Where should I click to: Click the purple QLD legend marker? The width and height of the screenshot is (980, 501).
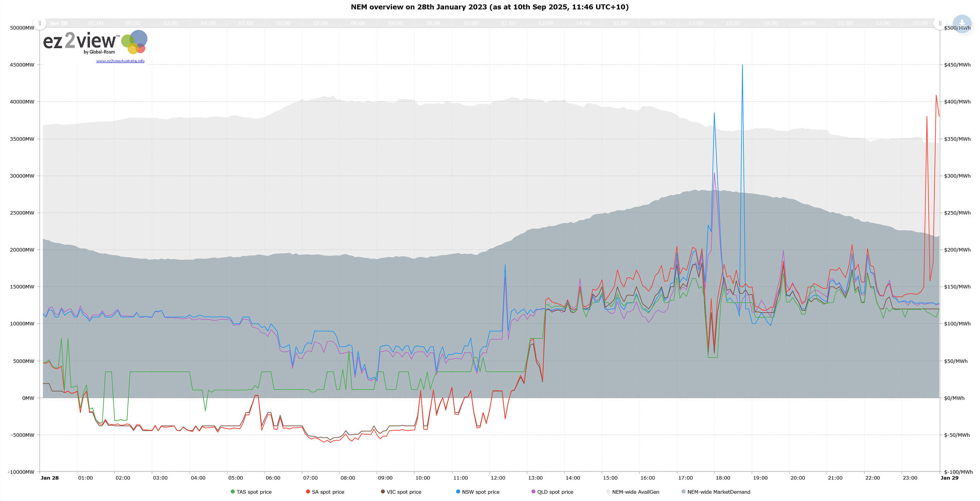(533, 492)
